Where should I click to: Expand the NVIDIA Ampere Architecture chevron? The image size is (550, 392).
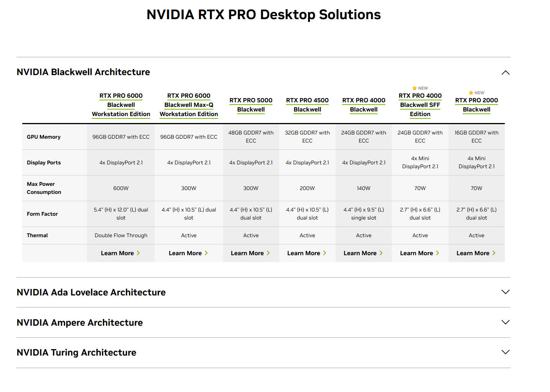[505, 322]
